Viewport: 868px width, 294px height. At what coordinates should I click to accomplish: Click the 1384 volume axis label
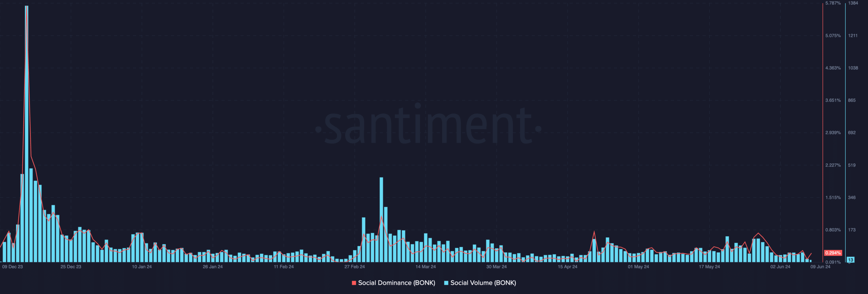pos(853,3)
